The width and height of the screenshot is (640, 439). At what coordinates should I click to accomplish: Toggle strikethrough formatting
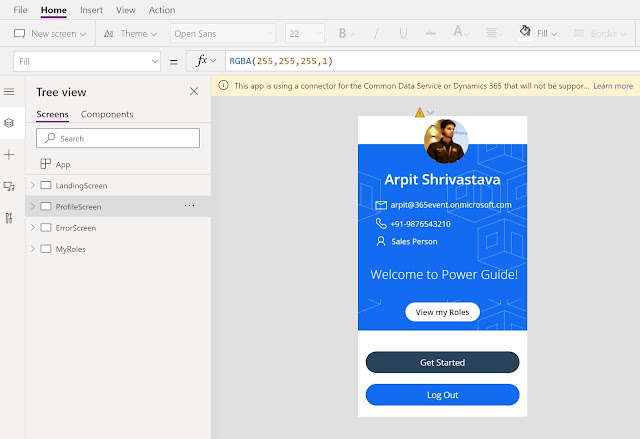tap(430, 33)
